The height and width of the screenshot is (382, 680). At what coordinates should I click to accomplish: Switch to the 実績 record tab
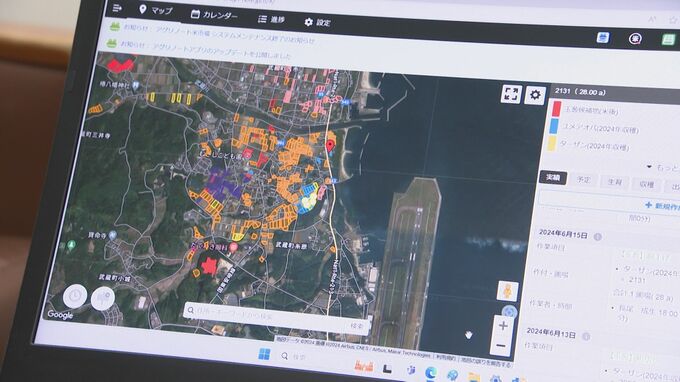point(552,177)
